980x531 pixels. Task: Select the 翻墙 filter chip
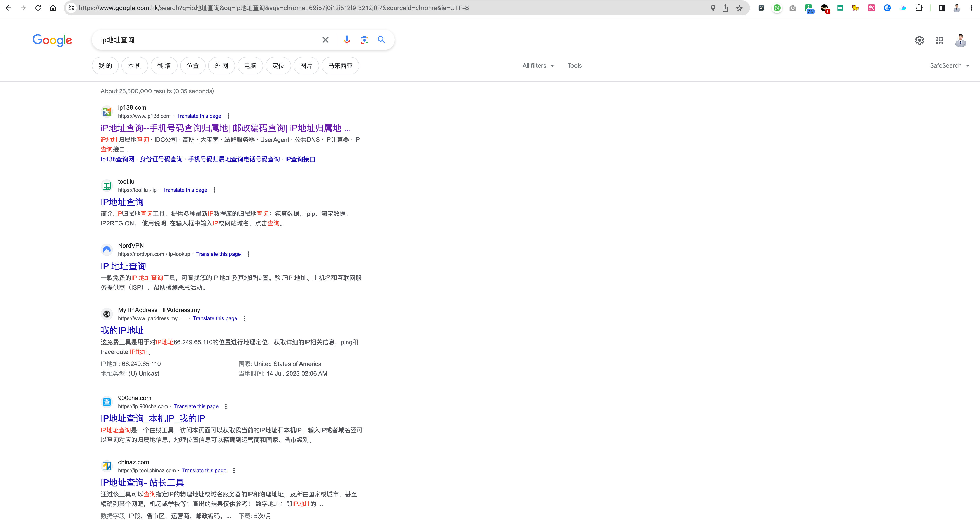pos(164,66)
